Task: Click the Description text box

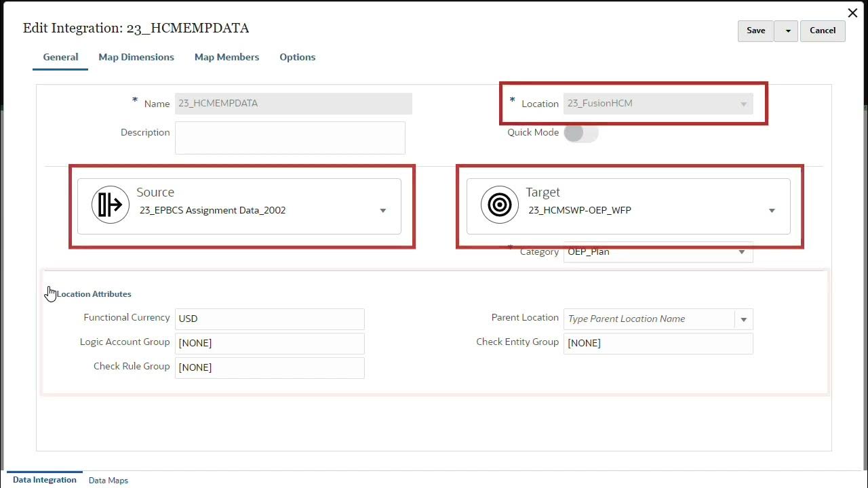Action: click(290, 138)
